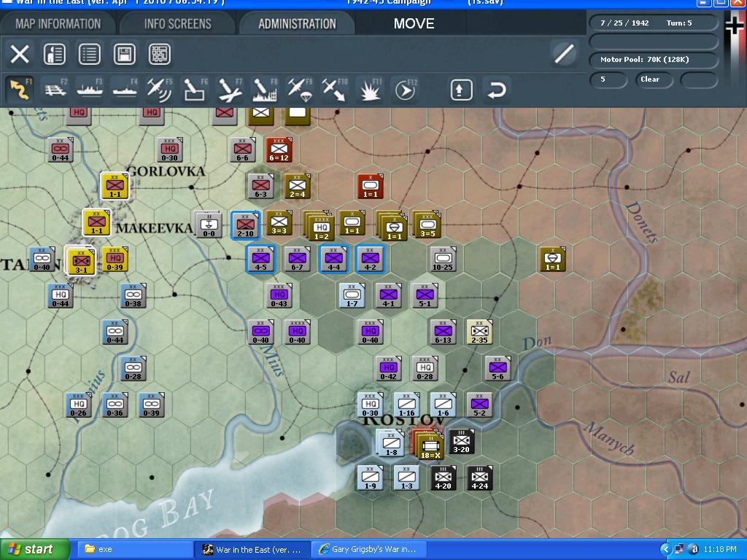This screenshot has height=560, width=747.
Task: Select the olive 2=4 infantry counter
Action: 298,186
